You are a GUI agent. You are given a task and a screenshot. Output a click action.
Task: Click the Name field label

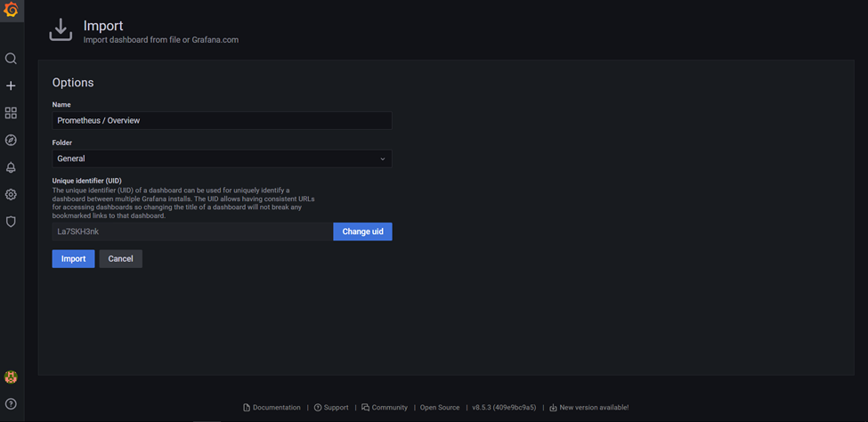click(61, 105)
